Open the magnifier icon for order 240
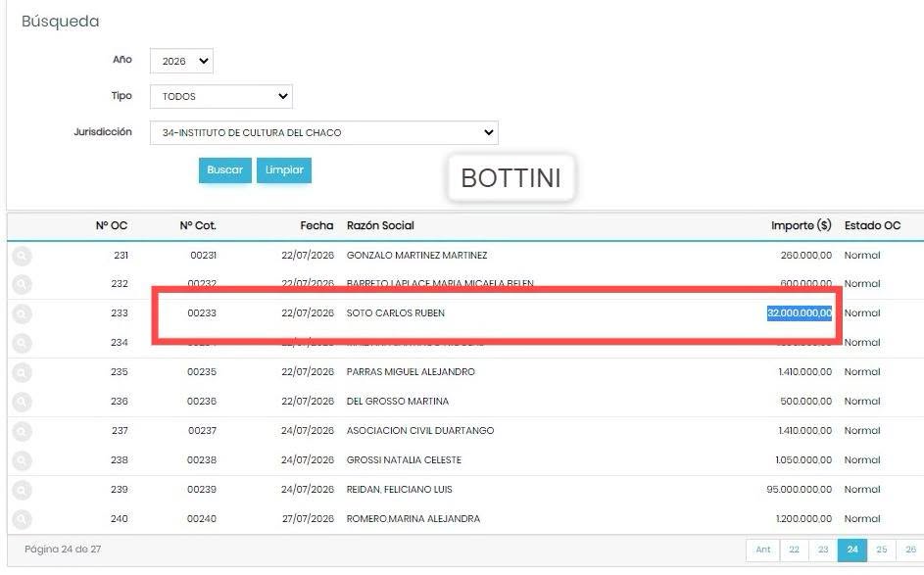Screen dimensions: 924x575 click(x=22, y=519)
